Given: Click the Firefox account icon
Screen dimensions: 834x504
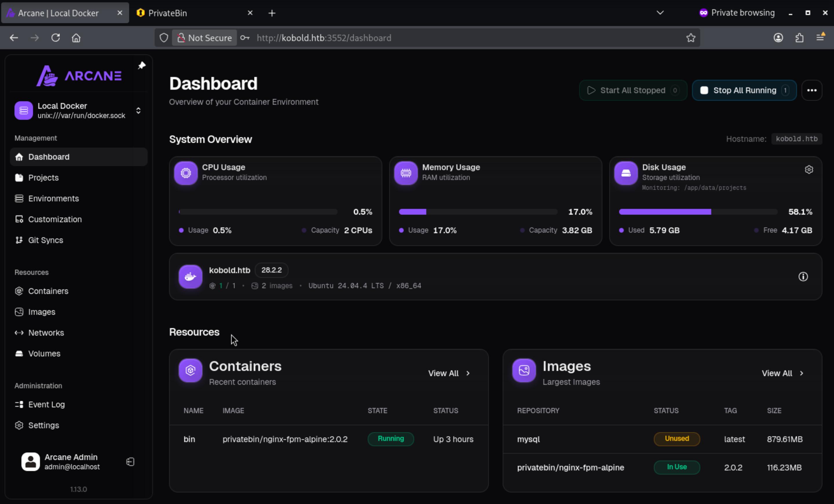Looking at the screenshot, I should tap(778, 38).
